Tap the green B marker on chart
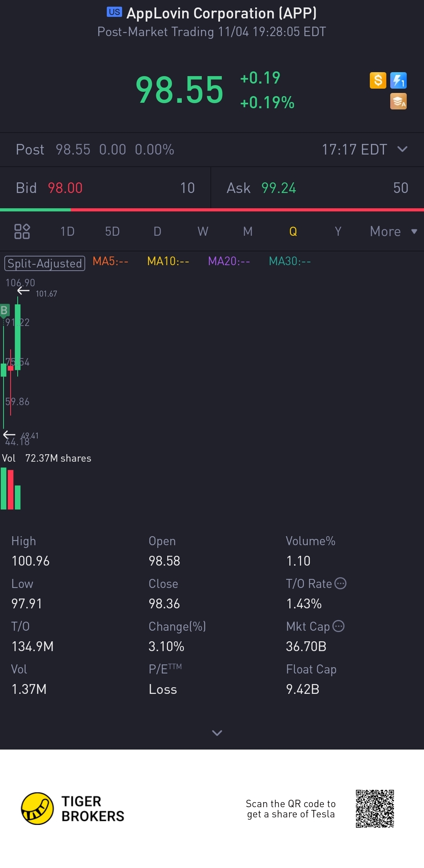424x868 pixels. click(4, 311)
